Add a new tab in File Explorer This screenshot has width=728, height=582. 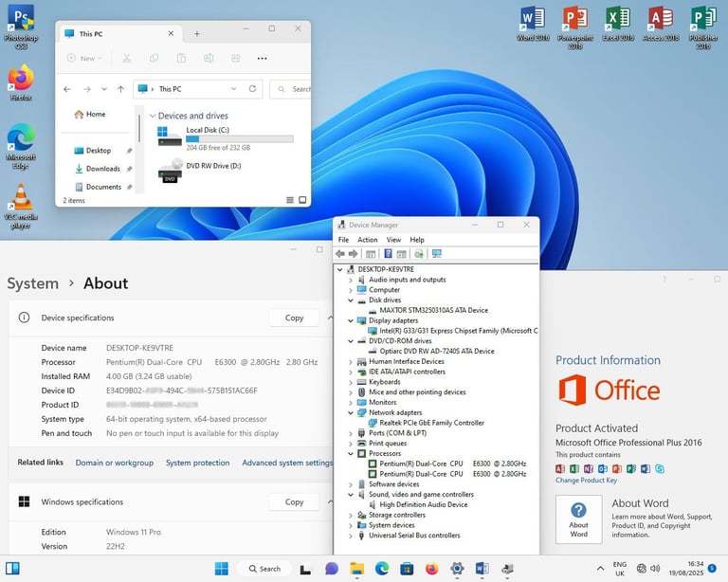pos(197,34)
